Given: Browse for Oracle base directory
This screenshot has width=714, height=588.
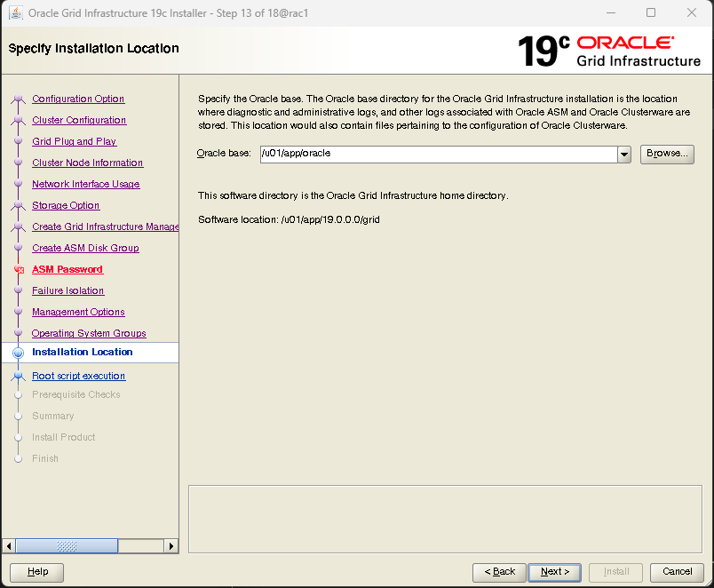Looking at the screenshot, I should point(667,154).
